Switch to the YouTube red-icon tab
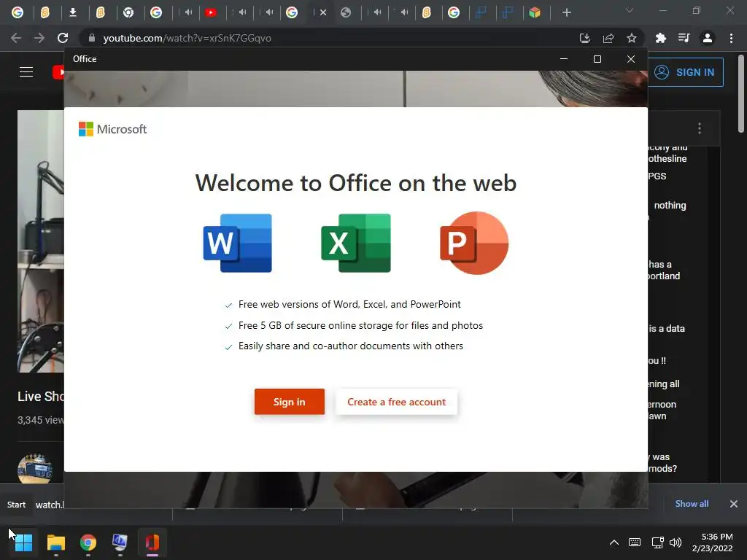747x560 pixels. point(211,12)
